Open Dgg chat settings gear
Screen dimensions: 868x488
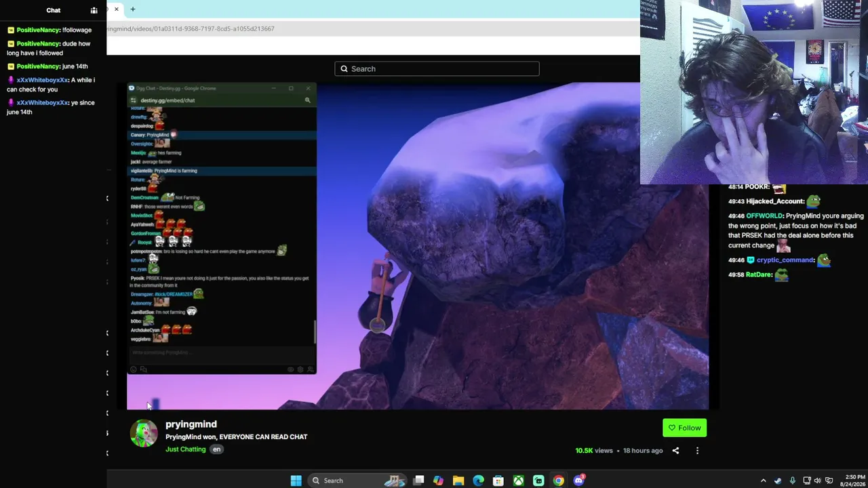(x=300, y=369)
